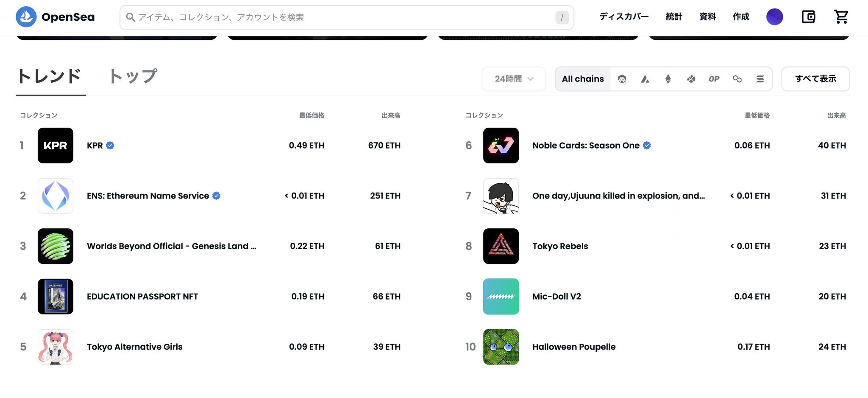The height and width of the screenshot is (398, 868).
Task: Open the Tokyo Alternative Girls thumbnail
Action: (56, 347)
